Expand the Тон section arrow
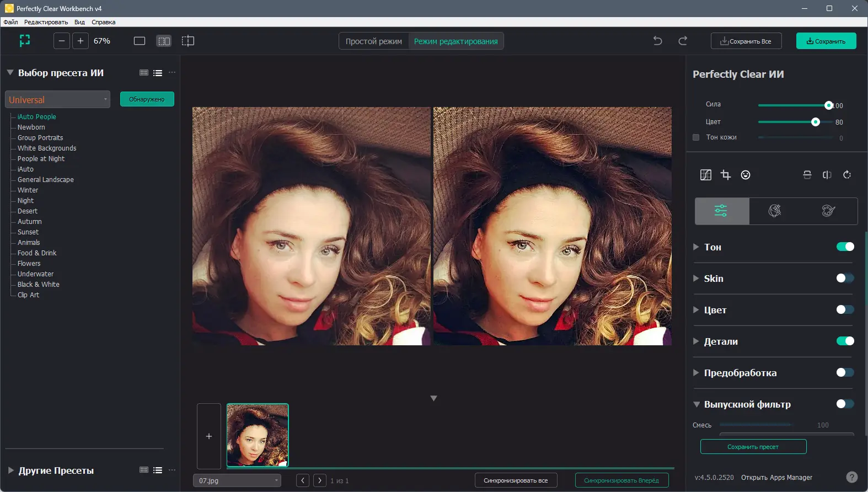 (696, 247)
